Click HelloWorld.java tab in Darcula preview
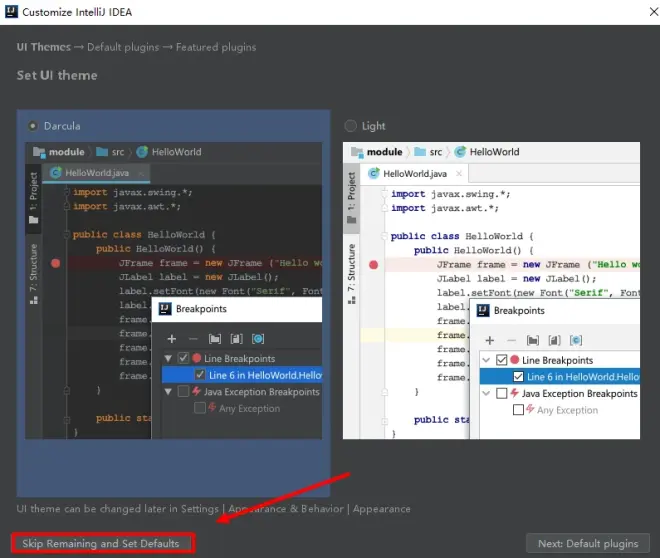The image size is (660, 558). [97, 173]
